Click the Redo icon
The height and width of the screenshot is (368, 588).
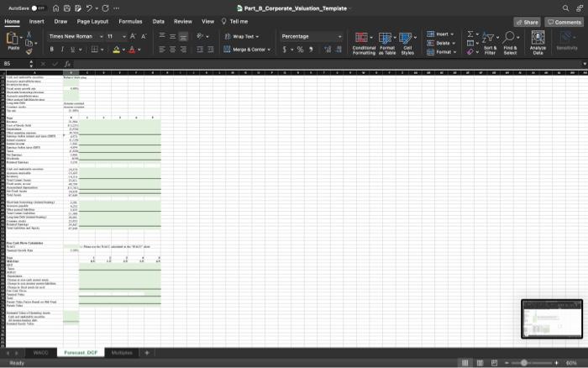[x=105, y=8]
